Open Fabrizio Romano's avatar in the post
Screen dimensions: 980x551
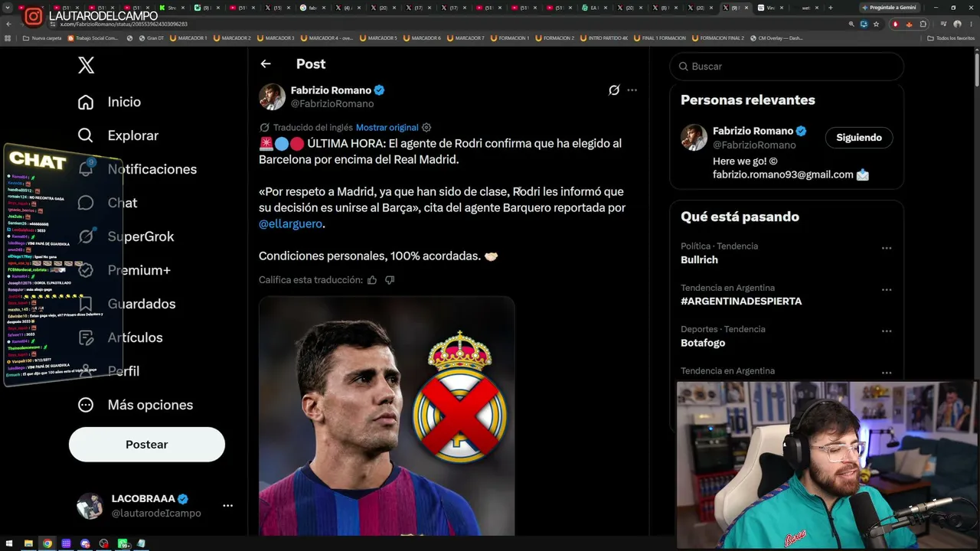click(272, 97)
